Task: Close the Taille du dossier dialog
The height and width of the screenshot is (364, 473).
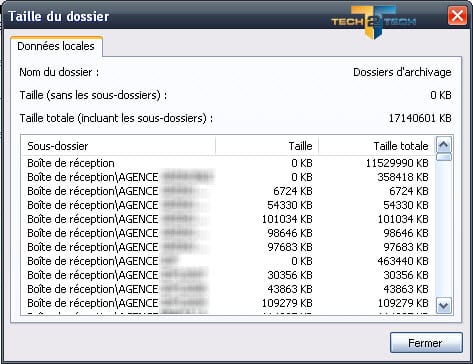Action: pyautogui.click(x=457, y=16)
